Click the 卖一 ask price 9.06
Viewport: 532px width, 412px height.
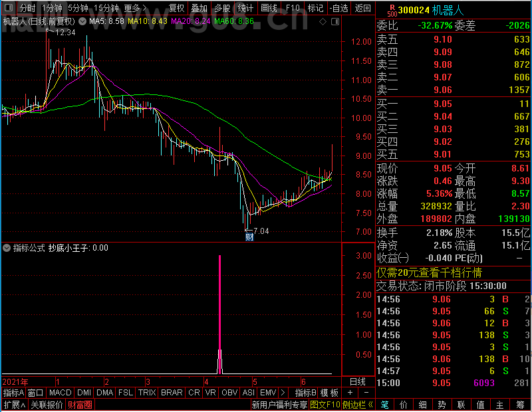coord(443,90)
